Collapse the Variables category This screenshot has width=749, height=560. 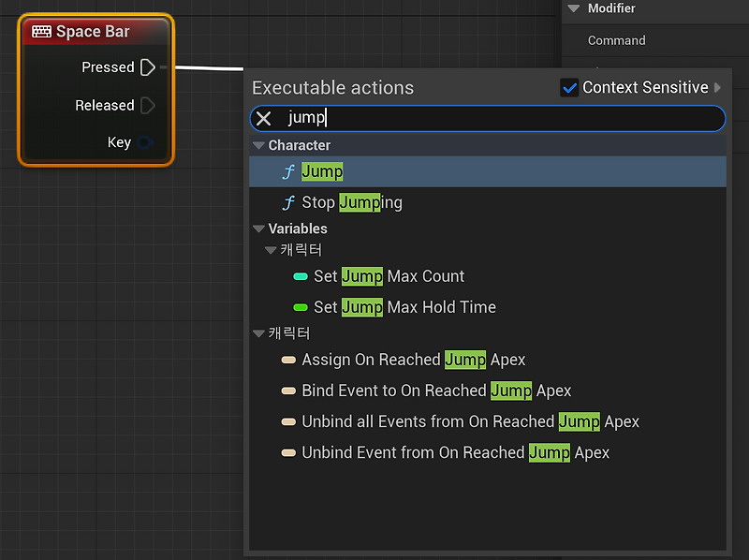257,228
